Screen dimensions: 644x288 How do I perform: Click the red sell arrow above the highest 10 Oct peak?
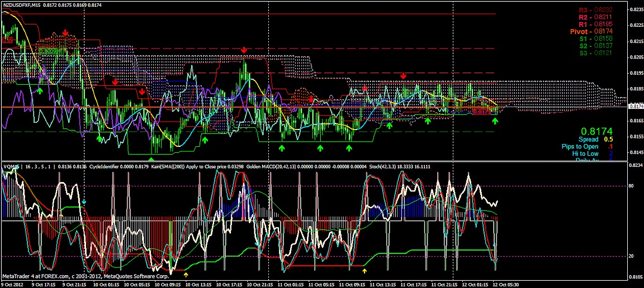point(244,51)
